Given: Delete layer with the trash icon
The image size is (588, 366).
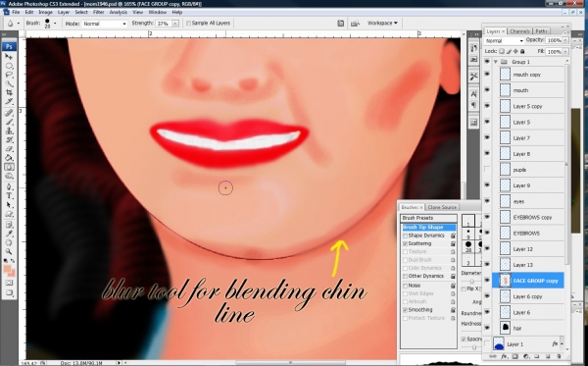Looking at the screenshot, I should click(x=559, y=356).
